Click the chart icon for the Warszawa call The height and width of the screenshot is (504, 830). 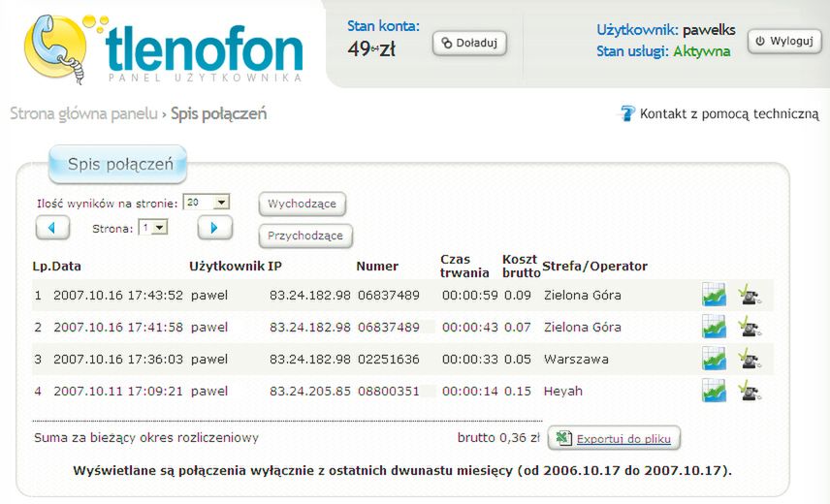pos(714,360)
